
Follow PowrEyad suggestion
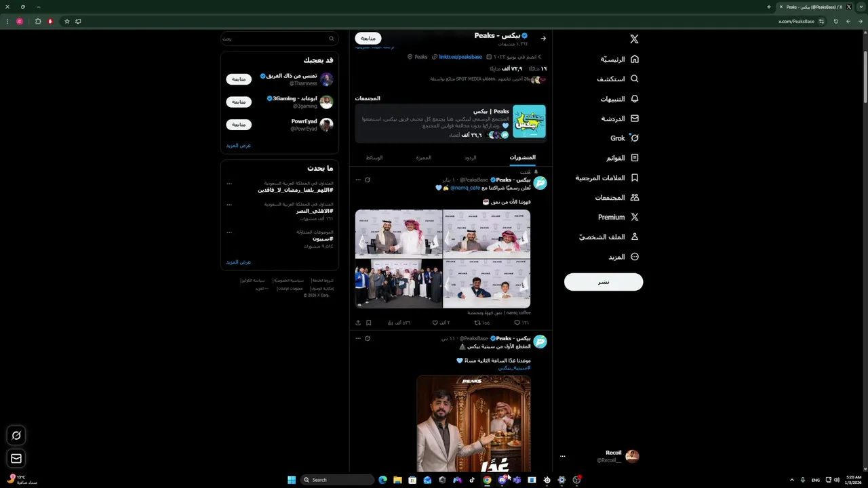[239, 125]
